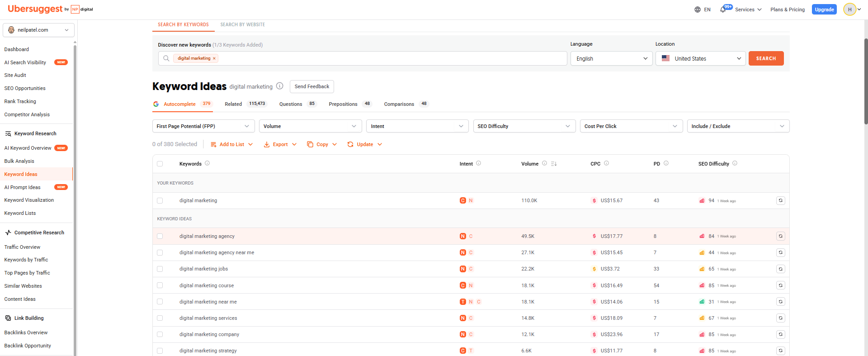This screenshot has width=868, height=356.
Task: Open the Export menu
Action: click(x=280, y=144)
